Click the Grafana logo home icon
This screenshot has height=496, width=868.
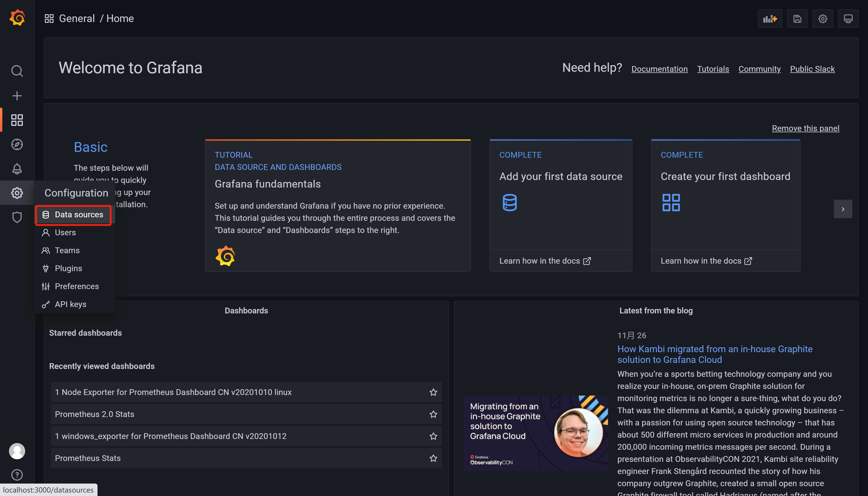click(x=17, y=18)
